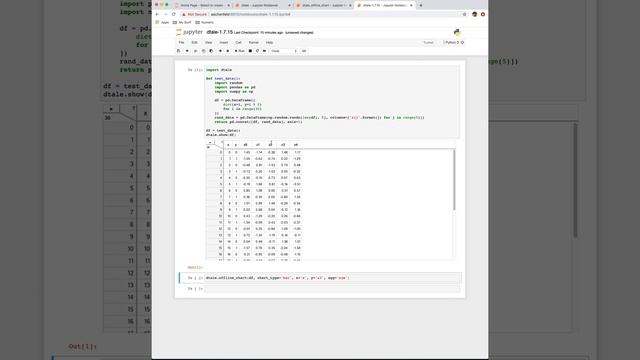Click the Python logo icon
Image resolution: width=640 pixels, height=360 pixels.
pos(457,32)
